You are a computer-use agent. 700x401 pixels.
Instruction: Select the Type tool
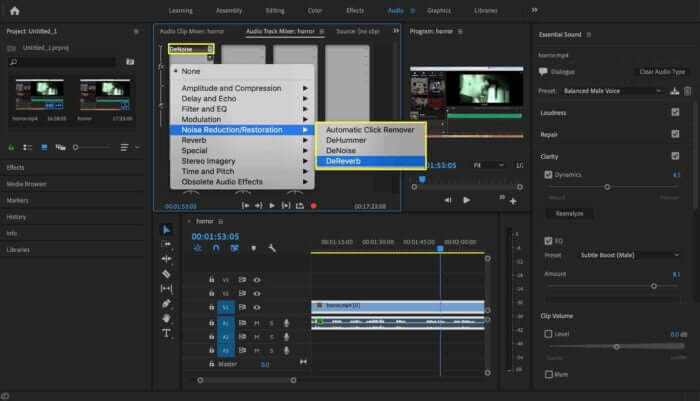pyautogui.click(x=166, y=333)
